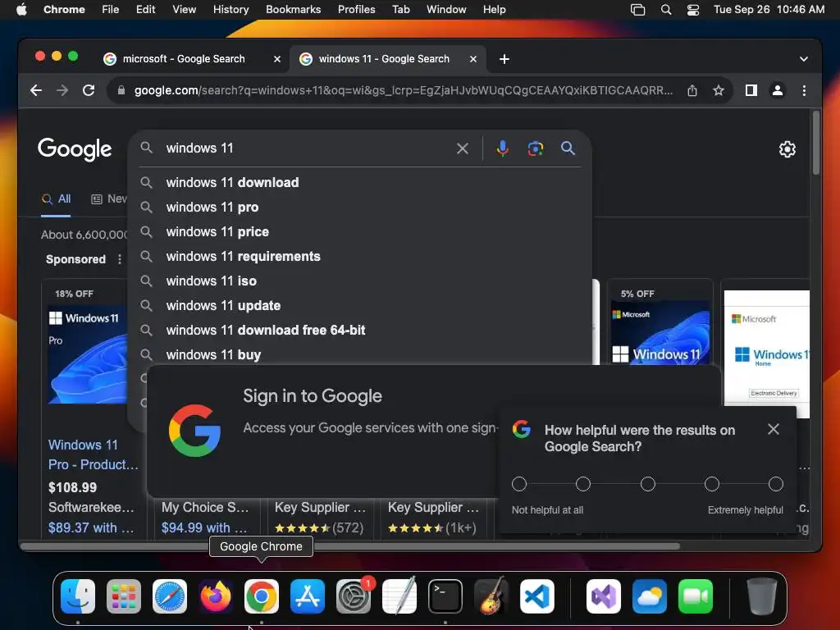The image size is (840, 630).
Task: Share this page via the share icon
Action: coord(692,90)
